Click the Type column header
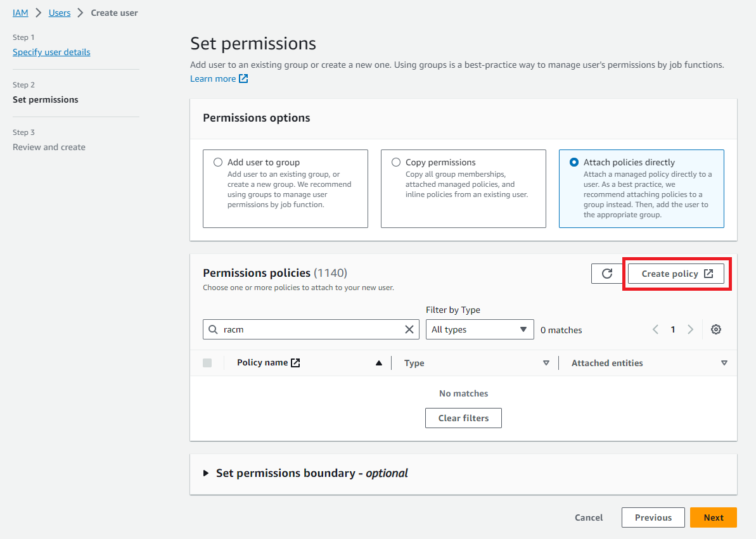The image size is (756, 539). (414, 363)
